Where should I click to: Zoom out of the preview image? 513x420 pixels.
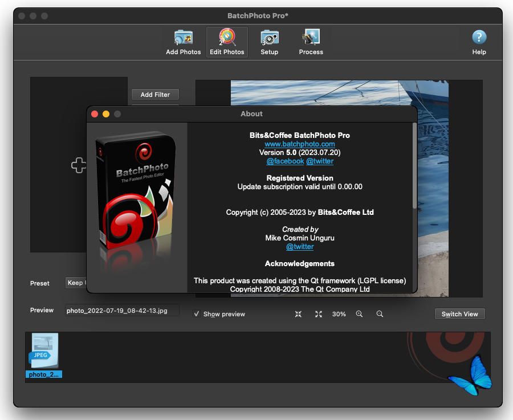tap(380, 314)
